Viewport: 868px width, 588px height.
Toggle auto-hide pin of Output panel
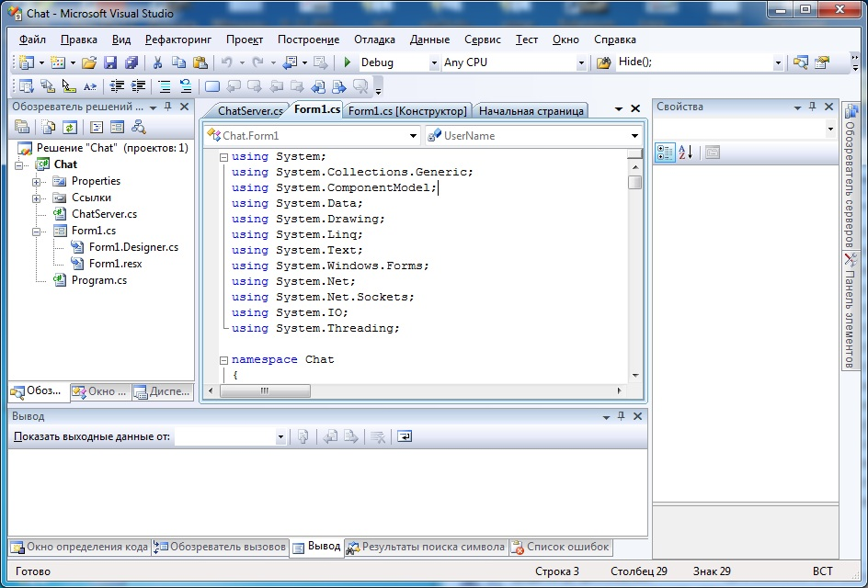[x=621, y=416]
